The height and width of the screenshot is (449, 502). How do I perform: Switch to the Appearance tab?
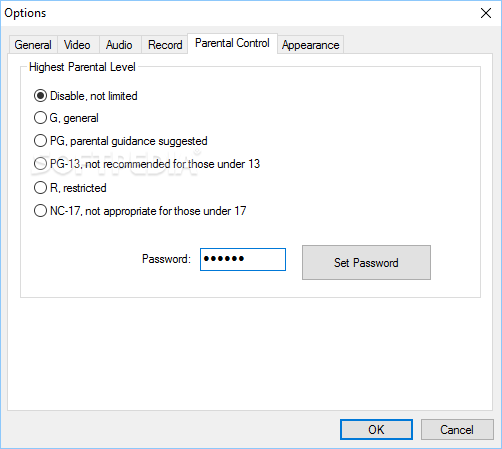click(x=311, y=45)
